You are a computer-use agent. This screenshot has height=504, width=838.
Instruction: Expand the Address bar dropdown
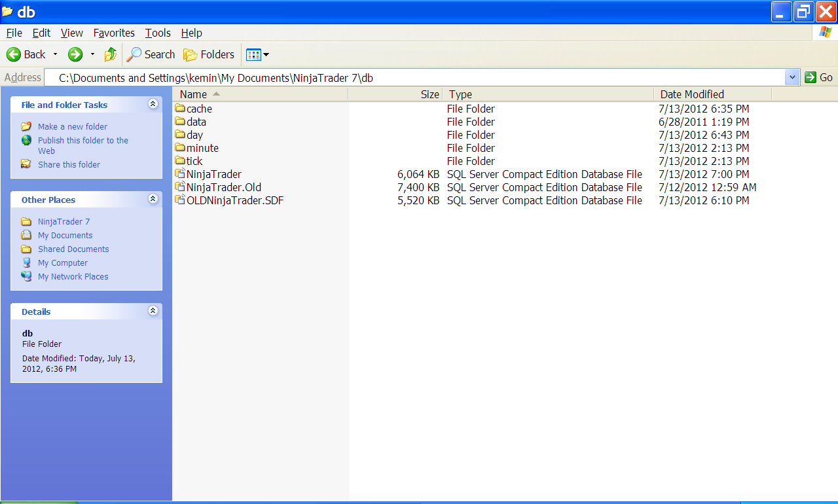click(793, 77)
